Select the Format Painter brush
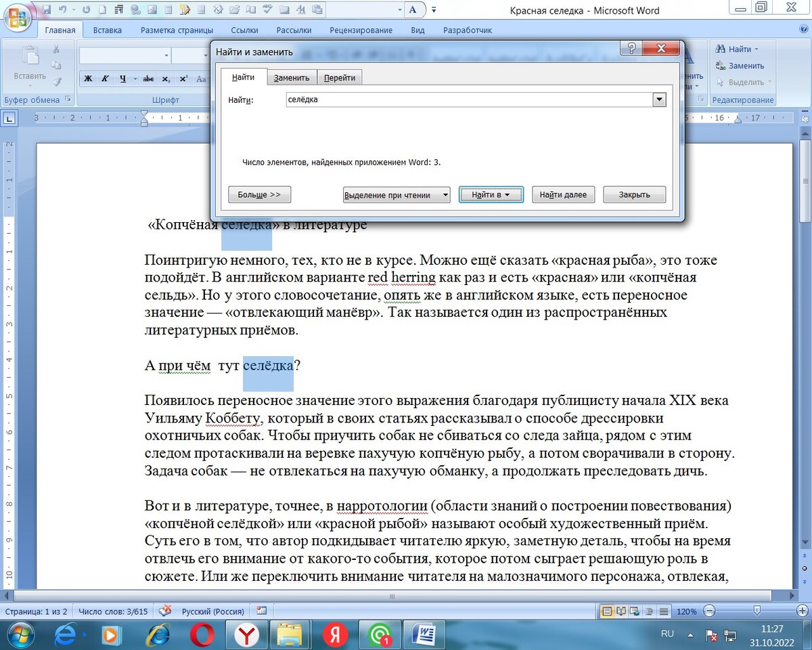The image size is (812, 650). (57, 81)
